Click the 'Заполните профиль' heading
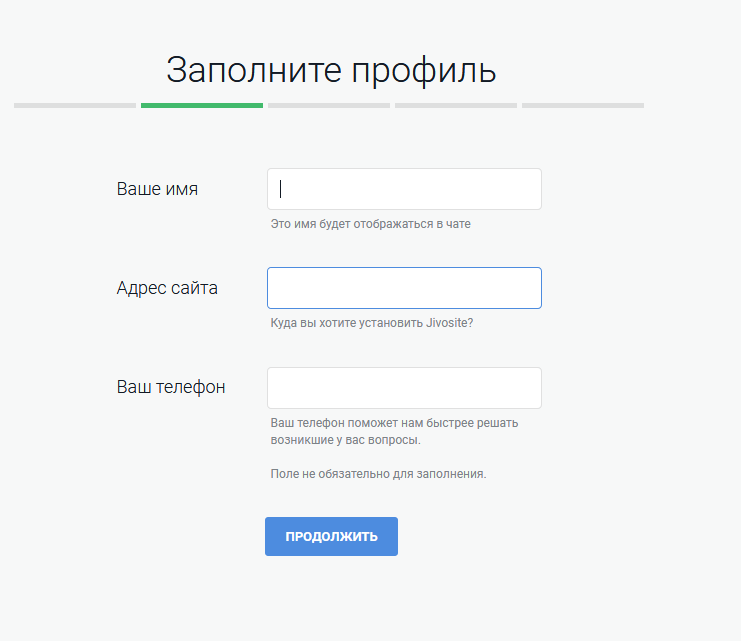Image resolution: width=741 pixels, height=641 pixels. click(331, 70)
